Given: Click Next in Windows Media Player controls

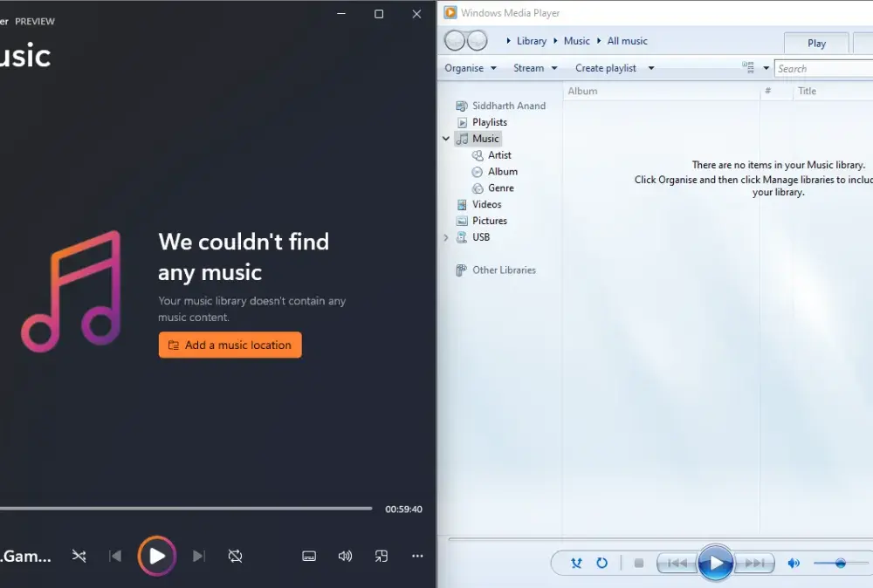Looking at the screenshot, I should [755, 564].
